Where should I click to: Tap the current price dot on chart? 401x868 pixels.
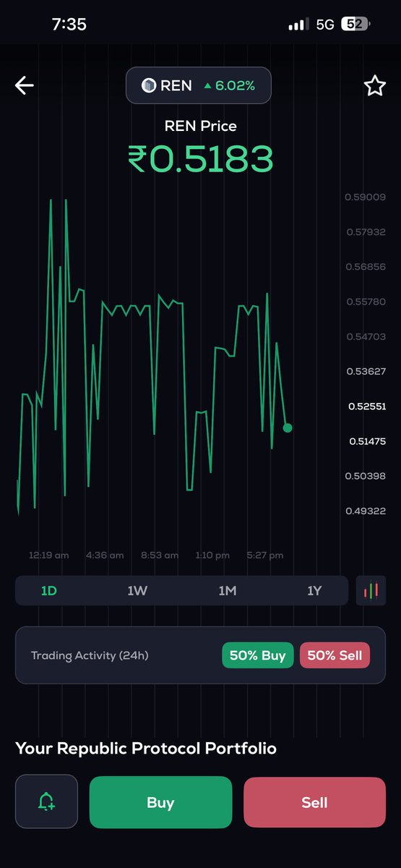[288, 427]
